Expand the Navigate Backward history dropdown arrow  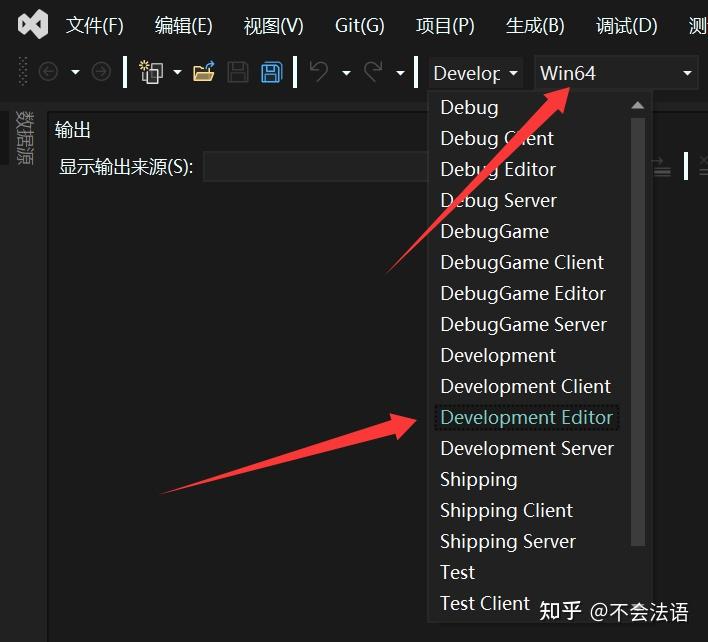pyautogui.click(x=75, y=72)
